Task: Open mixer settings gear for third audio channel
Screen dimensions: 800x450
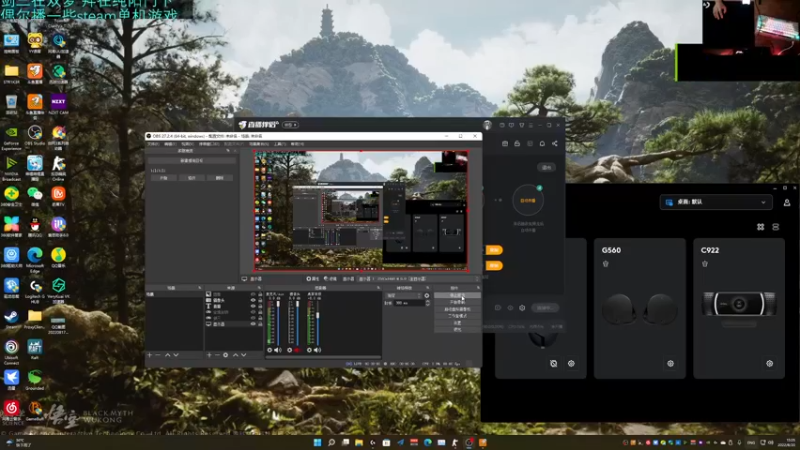Action: pos(309,350)
